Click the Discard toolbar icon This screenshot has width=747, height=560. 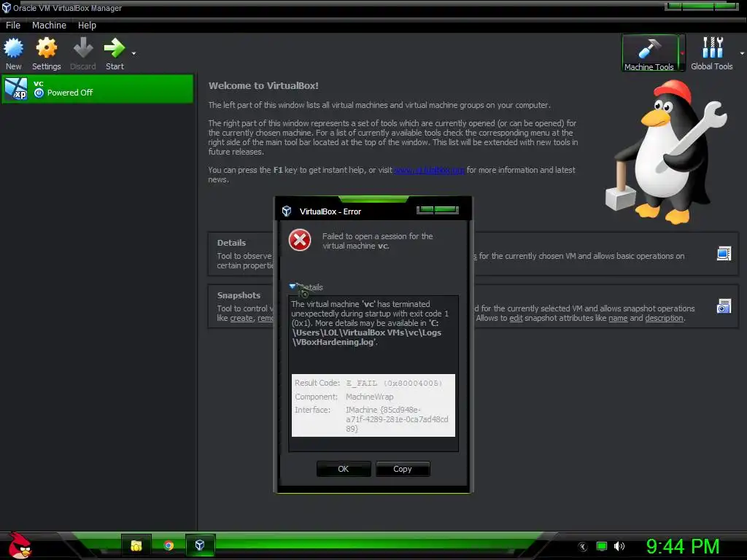(83, 49)
